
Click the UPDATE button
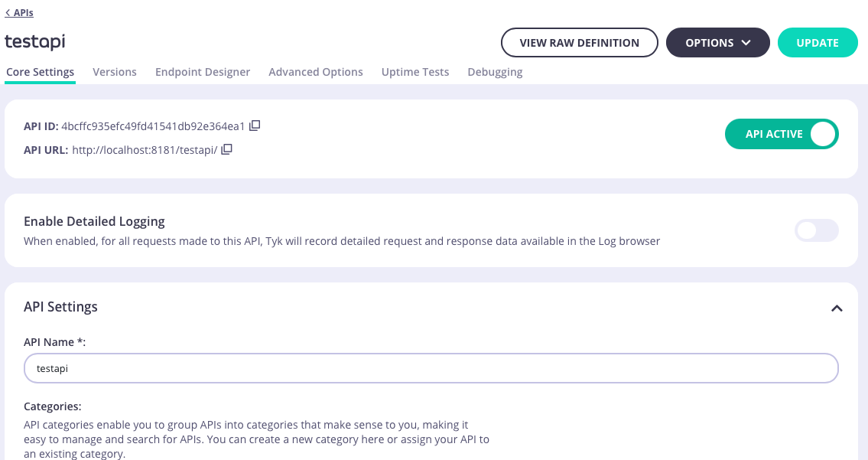click(817, 43)
